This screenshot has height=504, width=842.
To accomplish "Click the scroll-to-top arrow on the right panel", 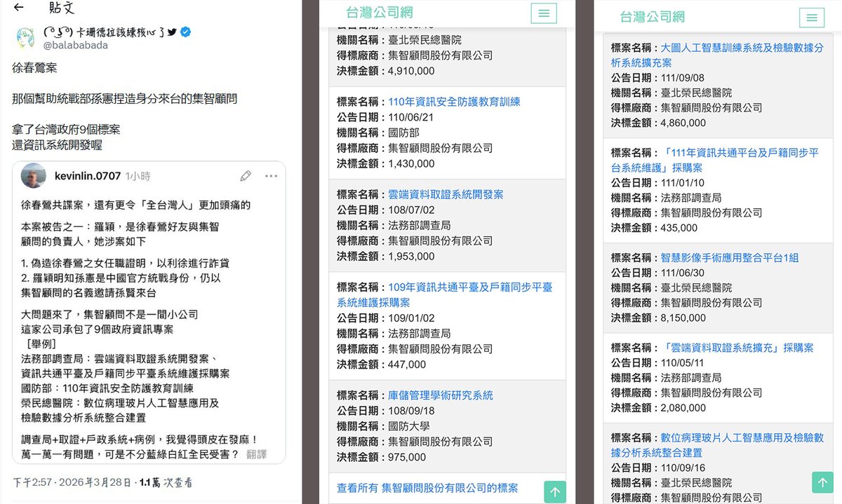I will point(822,482).
